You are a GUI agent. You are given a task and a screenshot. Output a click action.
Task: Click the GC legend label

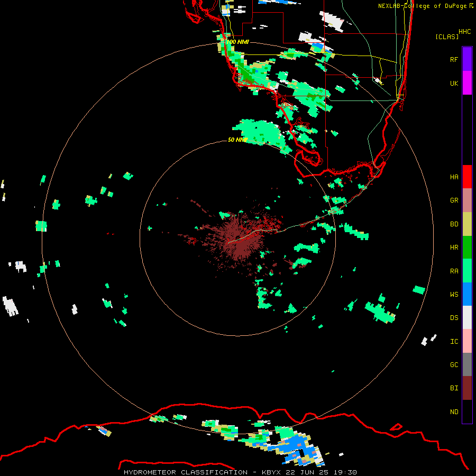[x=454, y=365]
